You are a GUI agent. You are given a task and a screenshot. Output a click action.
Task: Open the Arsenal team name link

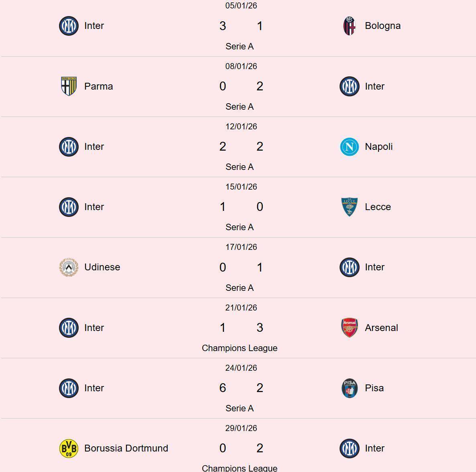(x=381, y=328)
